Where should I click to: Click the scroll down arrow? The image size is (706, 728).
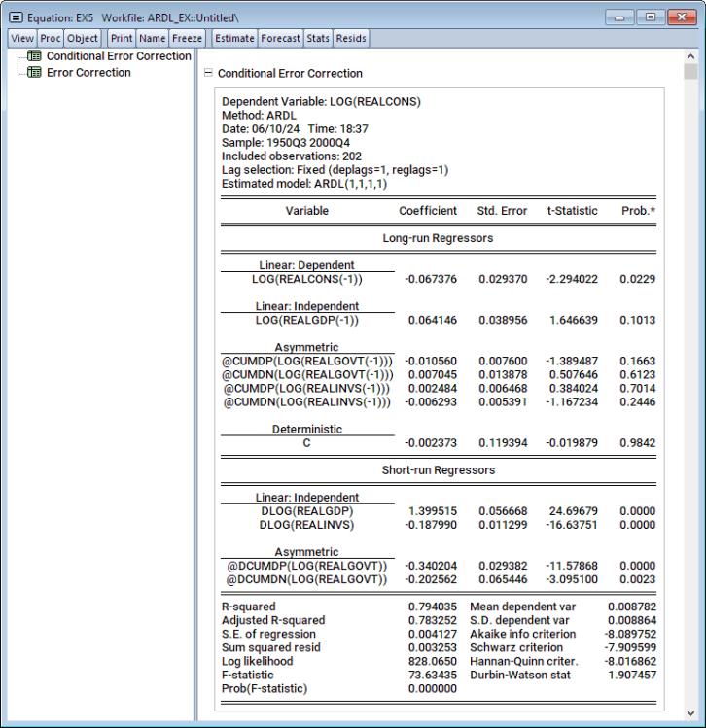tap(690, 712)
